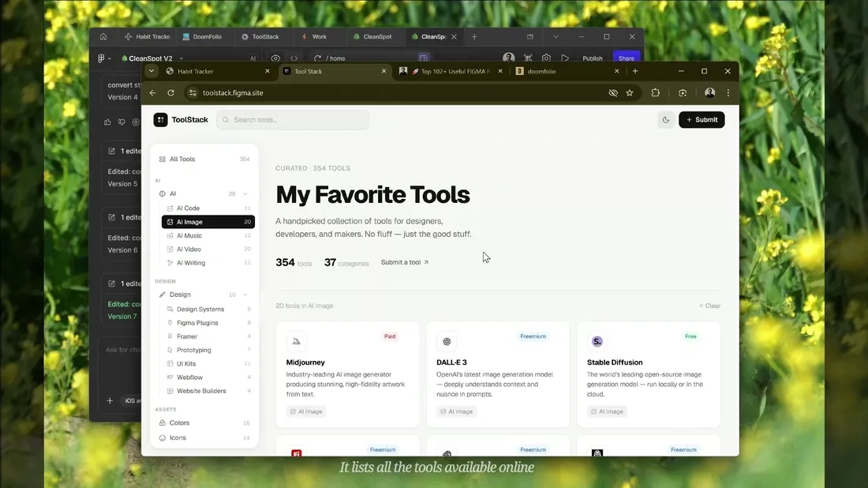Screen dimensions: 868x488
Task: Open the AI Music category icon
Action: [x=170, y=235]
